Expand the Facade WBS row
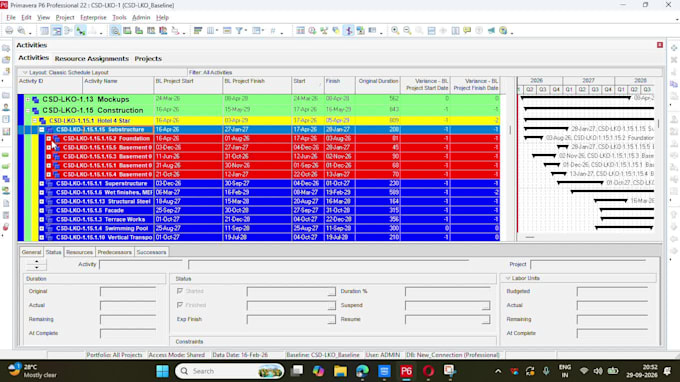This screenshot has width=680, height=382. (x=42, y=210)
